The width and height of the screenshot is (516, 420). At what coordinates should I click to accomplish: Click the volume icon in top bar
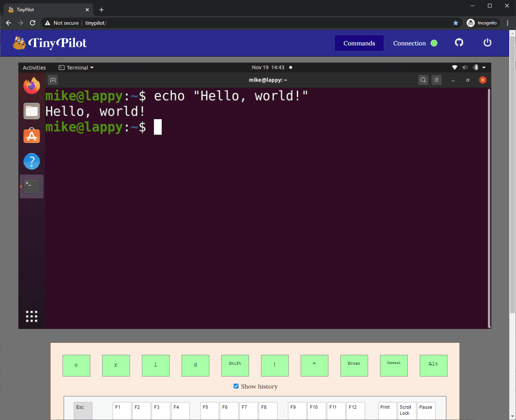click(x=465, y=67)
